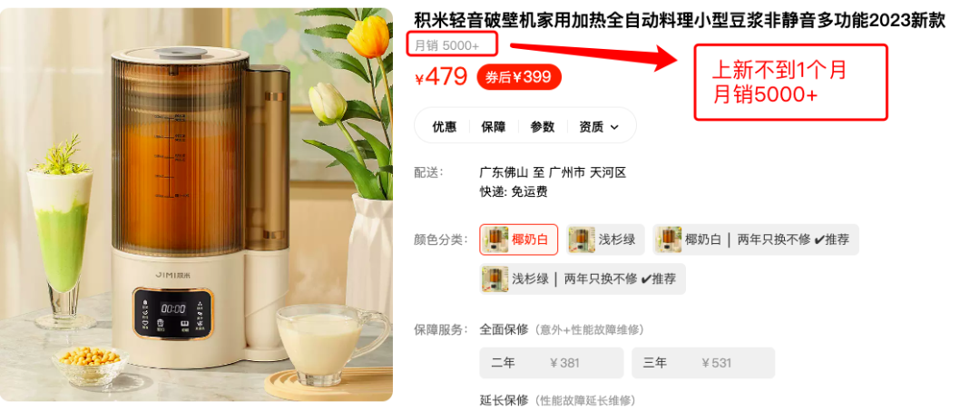Expand the chevron next to 资质
This screenshot has height=411, width=980.
(613, 127)
